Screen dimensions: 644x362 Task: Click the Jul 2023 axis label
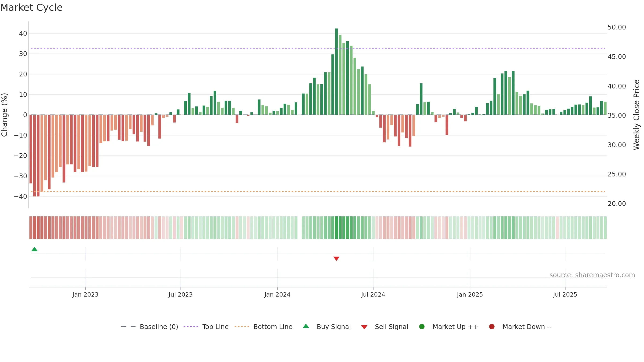click(x=181, y=294)
